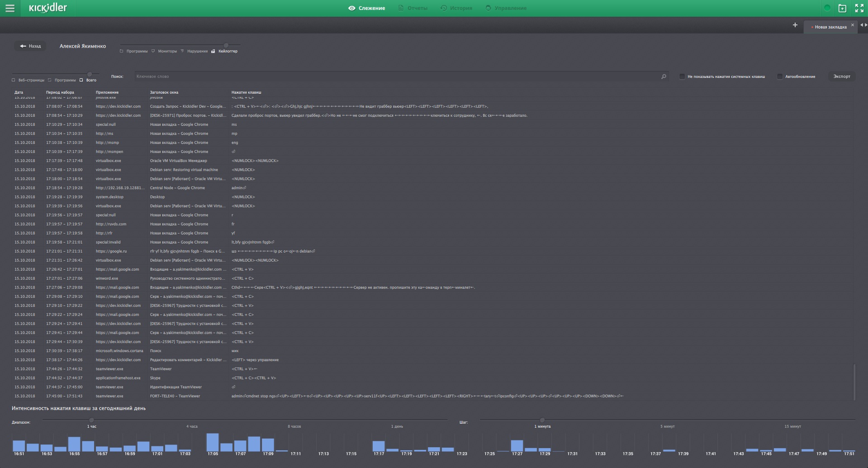Set range to 1 день
The width and height of the screenshot is (868, 468).
pos(397,426)
